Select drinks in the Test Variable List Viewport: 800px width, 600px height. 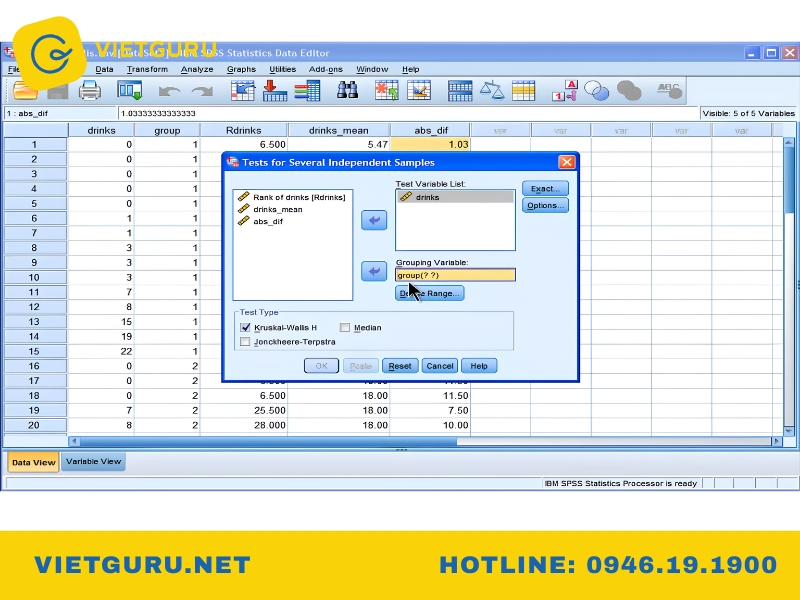pyautogui.click(x=455, y=197)
